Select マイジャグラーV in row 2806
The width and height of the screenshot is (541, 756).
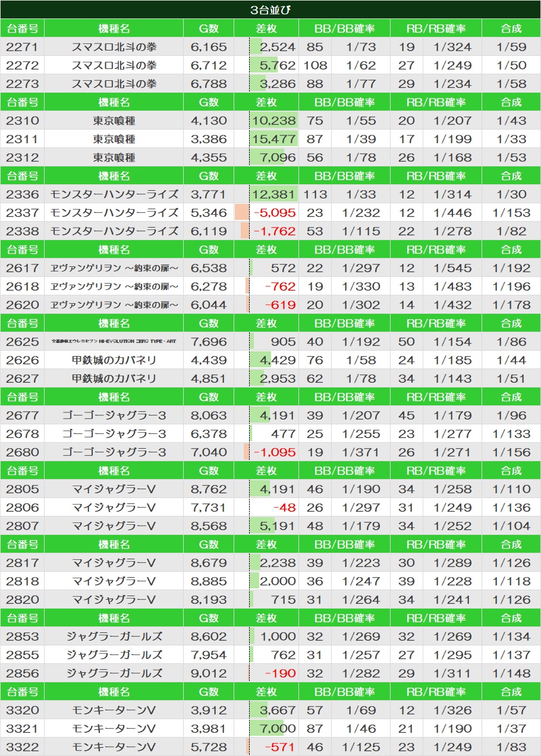pyautogui.click(x=114, y=508)
